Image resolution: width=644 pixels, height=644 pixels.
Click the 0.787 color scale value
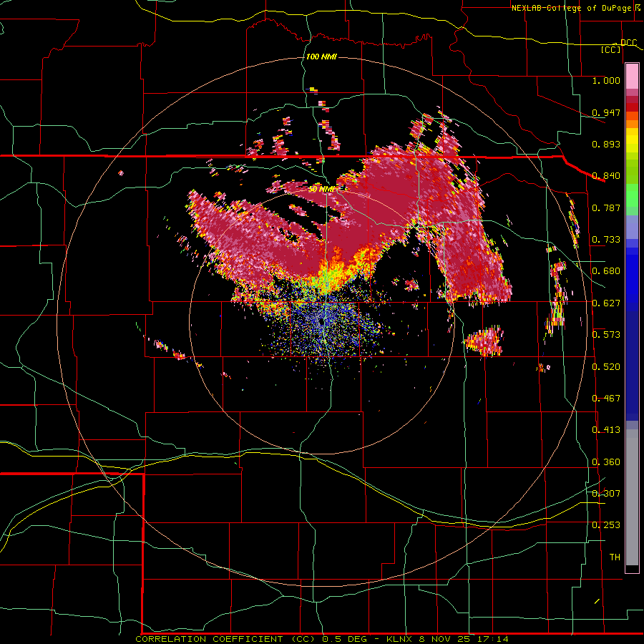(606, 208)
